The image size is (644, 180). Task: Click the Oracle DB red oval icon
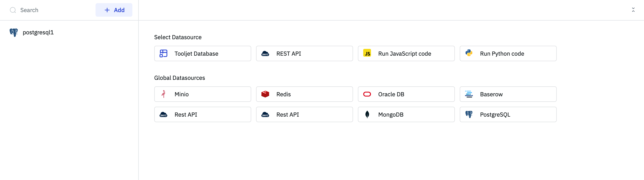pos(367,94)
